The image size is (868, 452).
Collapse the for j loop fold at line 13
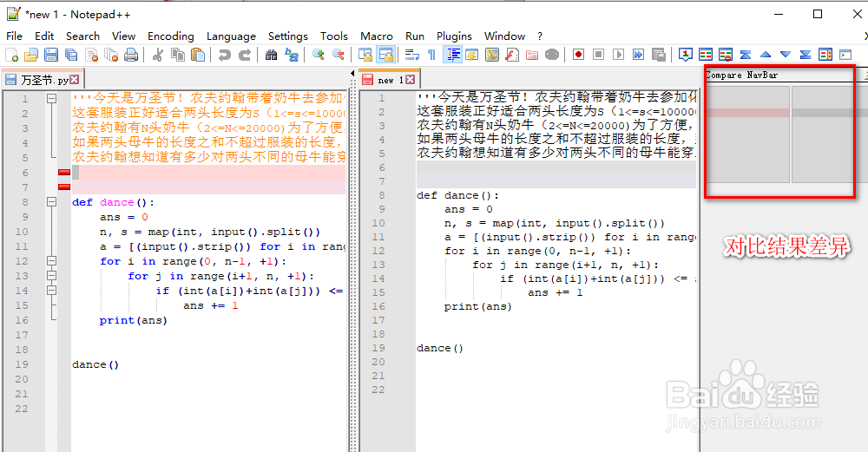51,276
